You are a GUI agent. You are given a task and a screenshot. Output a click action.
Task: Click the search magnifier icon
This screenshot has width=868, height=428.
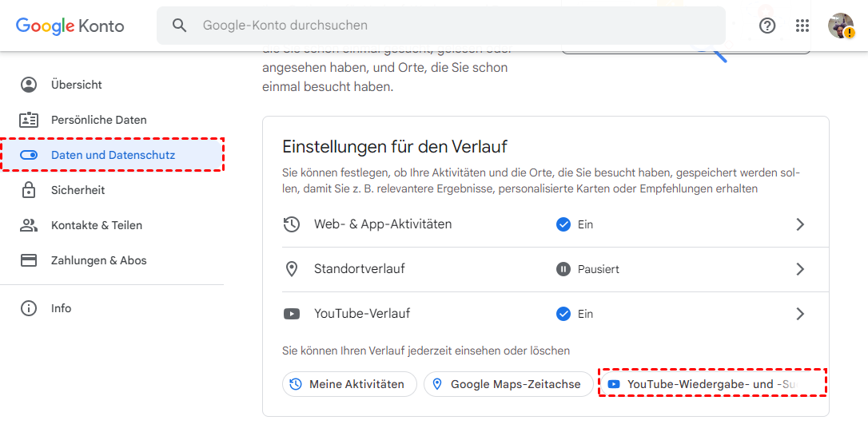pos(179,26)
